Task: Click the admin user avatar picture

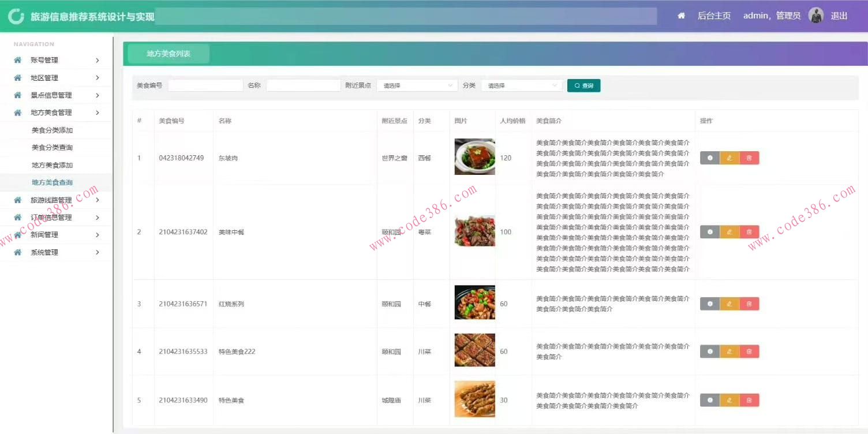Action: coord(815,16)
